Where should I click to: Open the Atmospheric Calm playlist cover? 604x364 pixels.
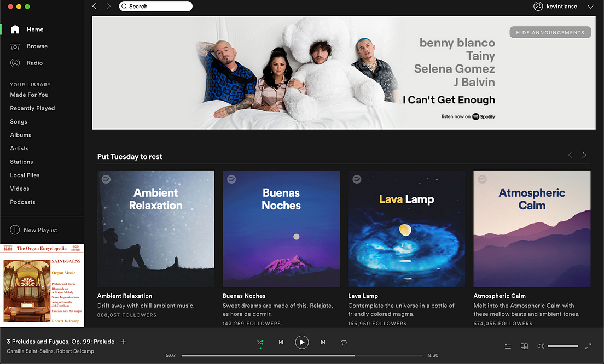tap(532, 228)
